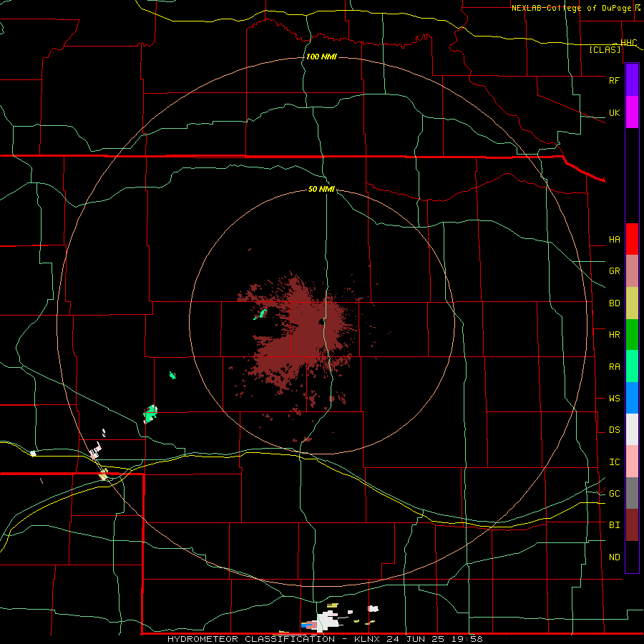Image resolution: width=644 pixels, height=644 pixels.
Task: Click the purple RF legend color swatch
Action: 632,80
